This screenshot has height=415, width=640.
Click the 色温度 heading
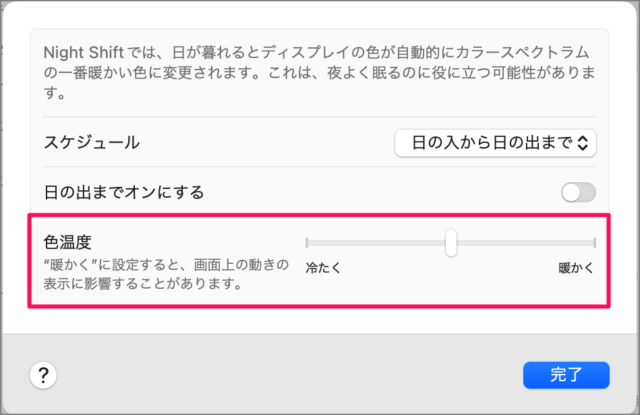tap(68, 243)
